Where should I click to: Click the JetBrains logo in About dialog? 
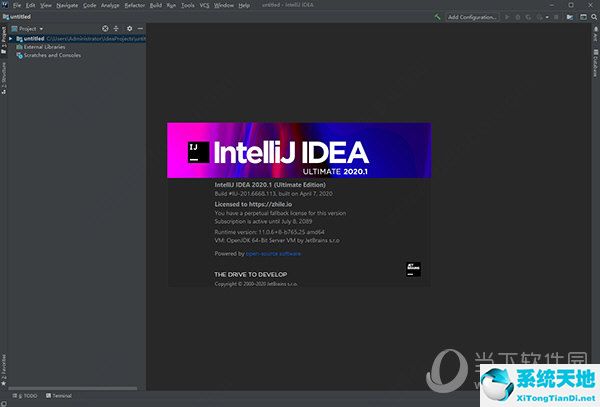click(x=413, y=268)
